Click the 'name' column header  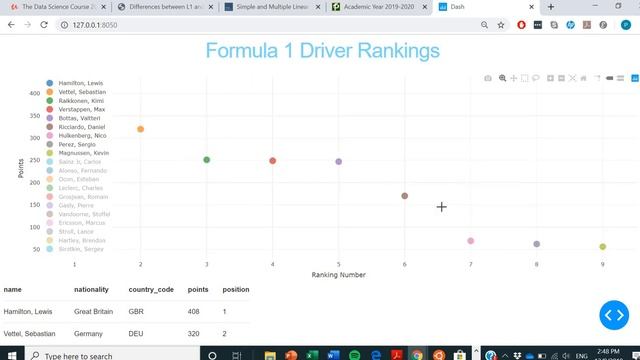pyautogui.click(x=13, y=289)
